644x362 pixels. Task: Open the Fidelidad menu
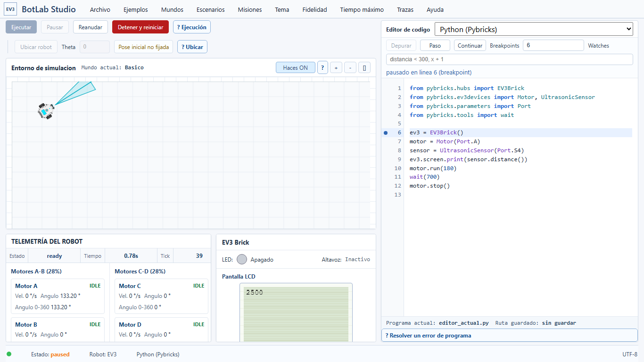(314, 9)
